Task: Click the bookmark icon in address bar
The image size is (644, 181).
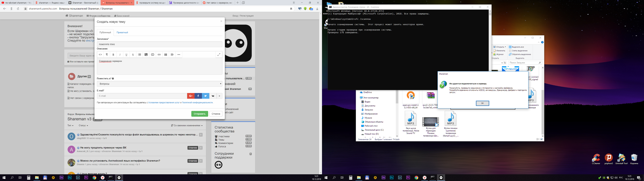Action: (291, 9)
